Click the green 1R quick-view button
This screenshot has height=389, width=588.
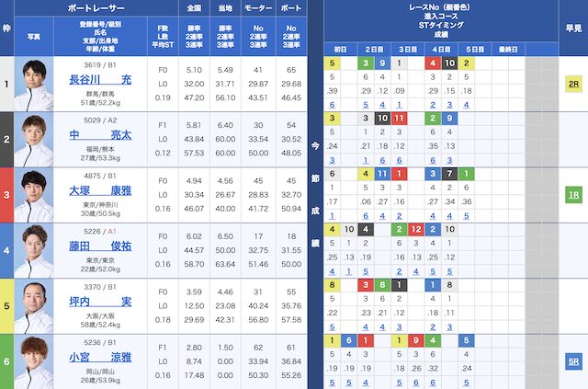coord(571,195)
